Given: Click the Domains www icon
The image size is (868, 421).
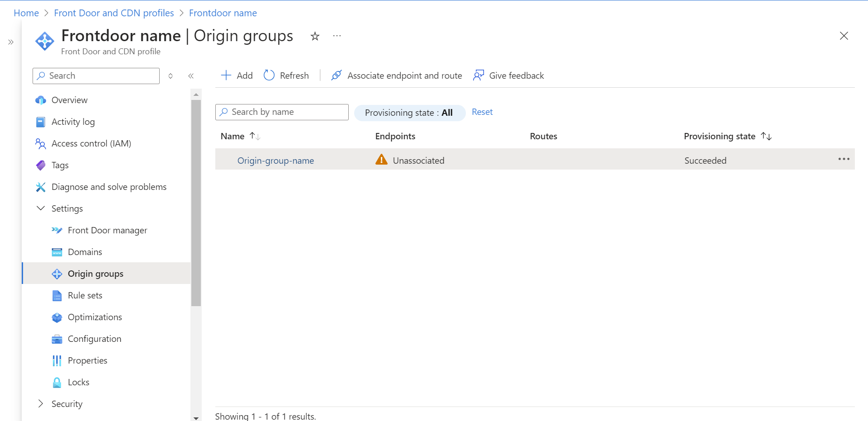Looking at the screenshot, I should [x=57, y=252].
